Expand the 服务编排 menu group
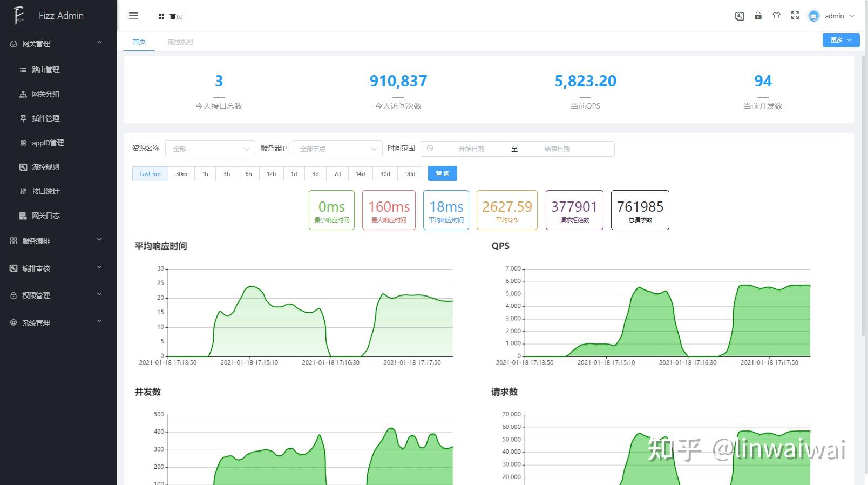 (x=58, y=241)
